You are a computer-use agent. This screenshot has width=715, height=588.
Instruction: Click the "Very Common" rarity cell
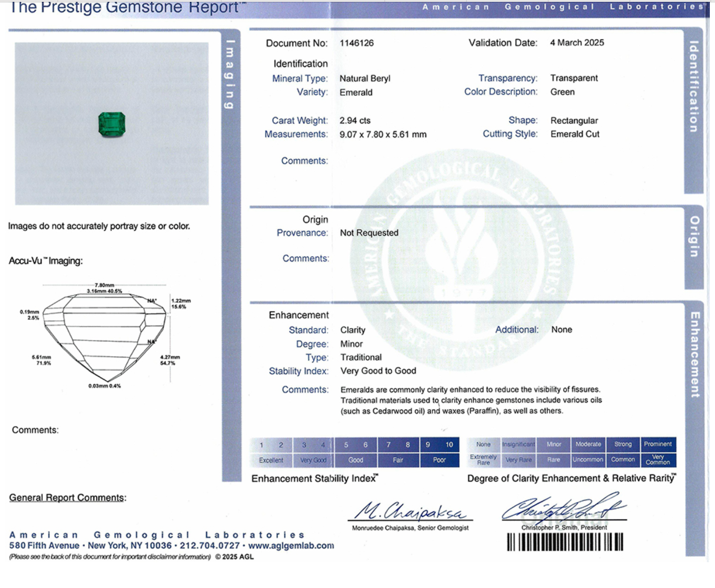pos(658,460)
